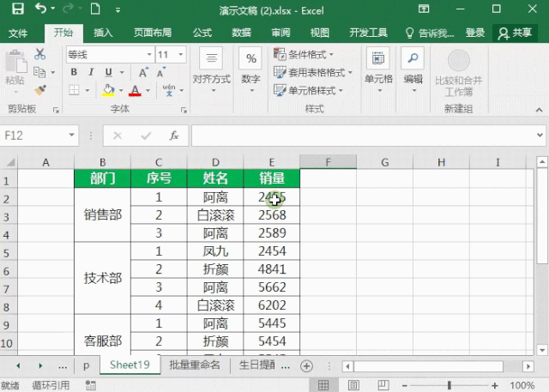Open the 数字 number format group

tap(250, 71)
